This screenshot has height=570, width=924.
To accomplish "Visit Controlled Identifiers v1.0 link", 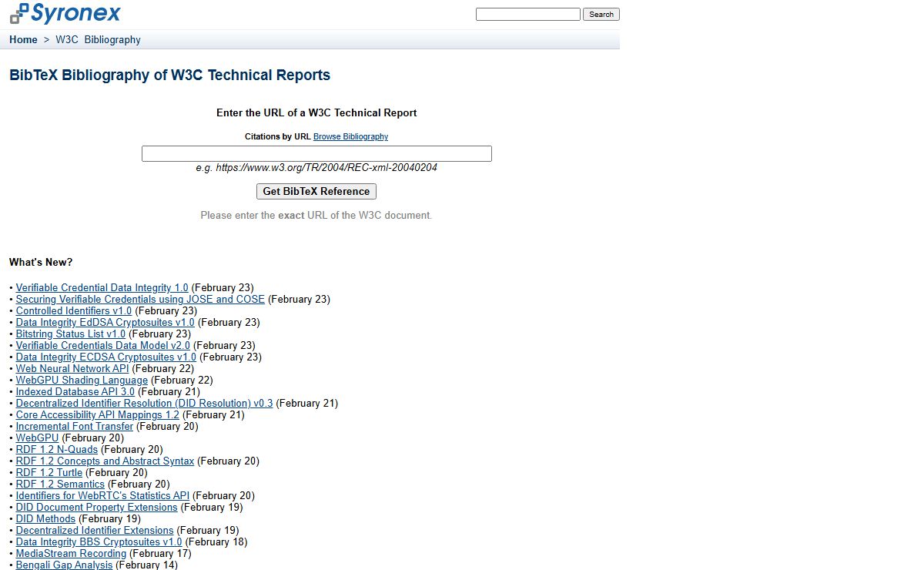I will tap(74, 311).
